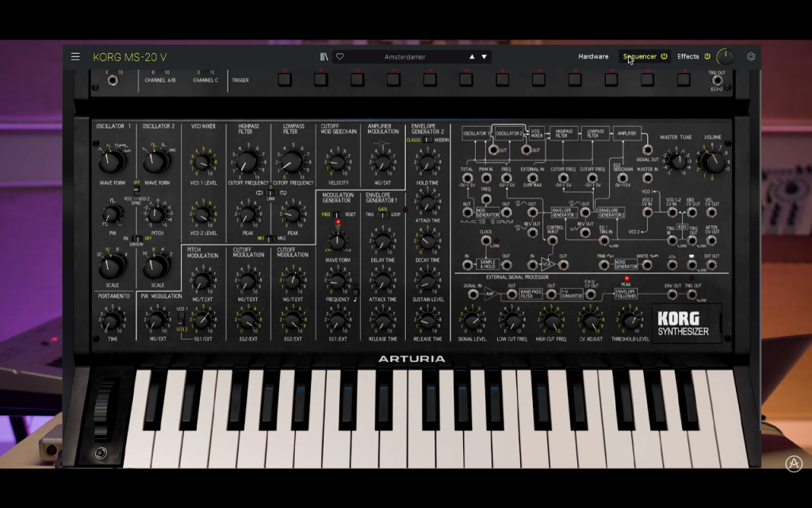The image size is (812, 508).
Task: Load the next preset with down arrow
Action: [x=485, y=56]
